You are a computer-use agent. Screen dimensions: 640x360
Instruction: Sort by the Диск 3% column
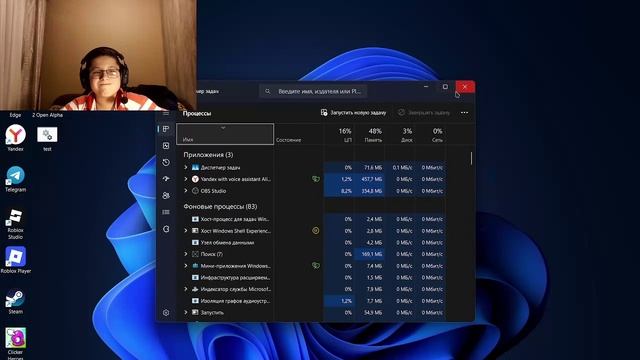tap(400, 134)
